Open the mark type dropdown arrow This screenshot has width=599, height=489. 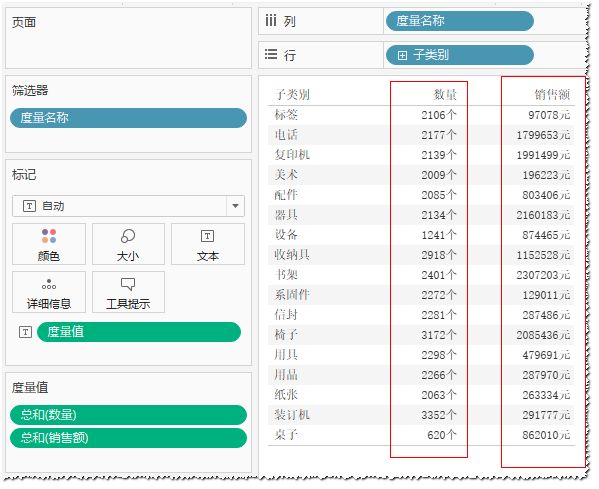[235, 206]
